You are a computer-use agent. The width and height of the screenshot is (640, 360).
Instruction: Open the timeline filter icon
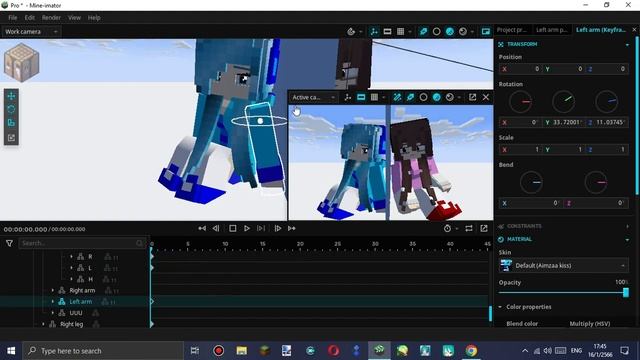click(9, 243)
